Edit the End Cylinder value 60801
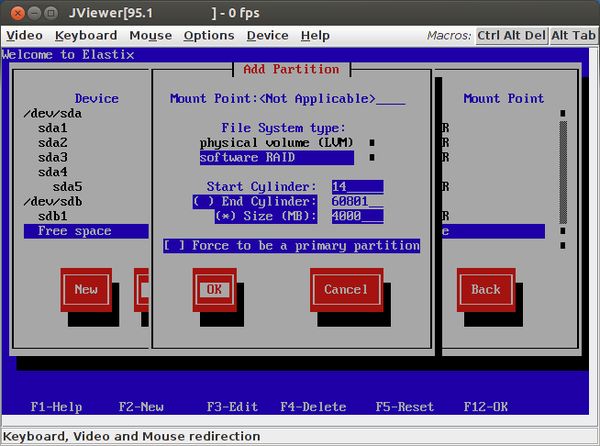The image size is (600, 446). pos(357,202)
